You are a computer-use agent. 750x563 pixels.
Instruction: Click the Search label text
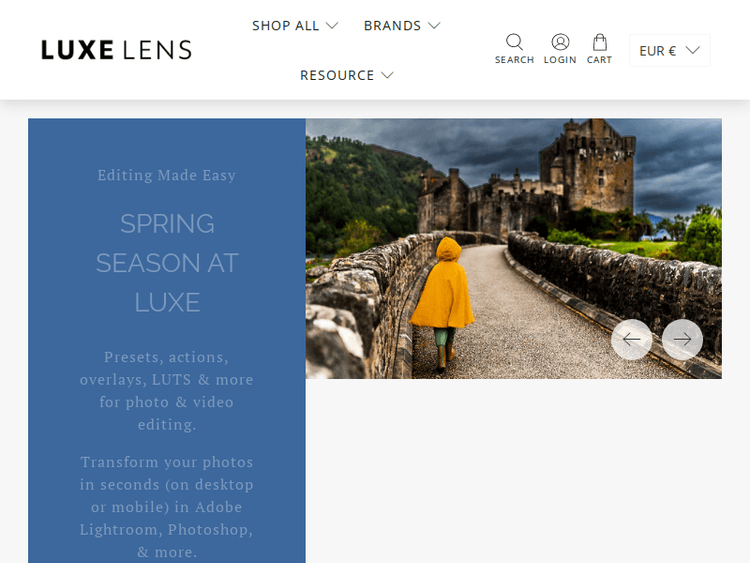pos(514,60)
